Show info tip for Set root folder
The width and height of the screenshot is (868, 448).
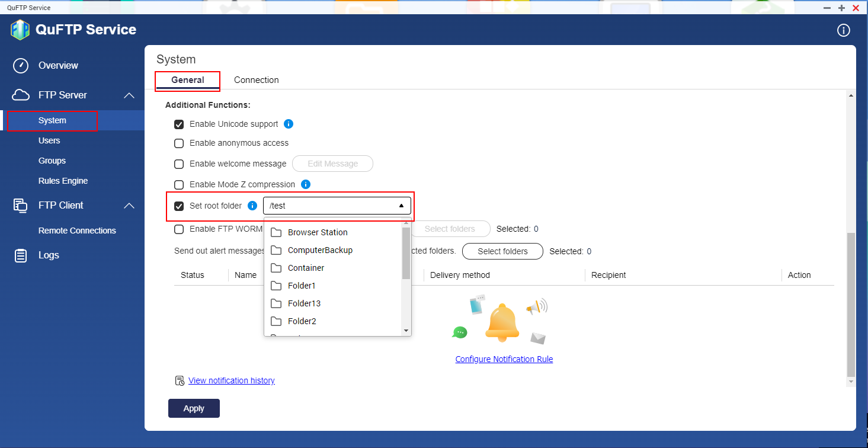252,206
